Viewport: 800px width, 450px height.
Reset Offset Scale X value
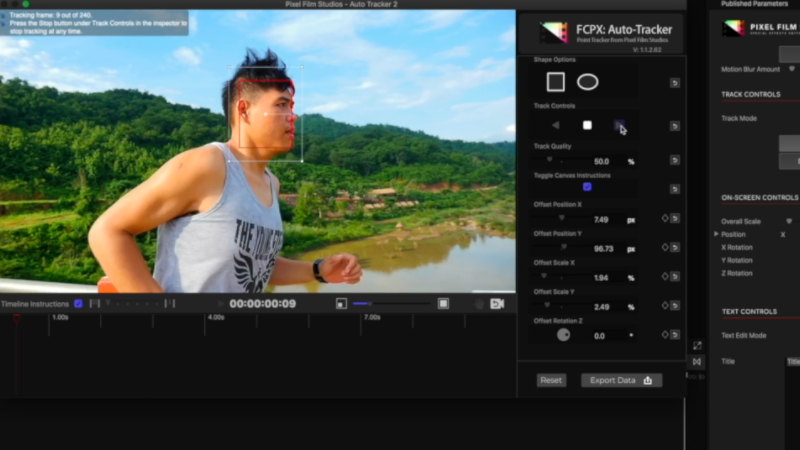coord(675,277)
